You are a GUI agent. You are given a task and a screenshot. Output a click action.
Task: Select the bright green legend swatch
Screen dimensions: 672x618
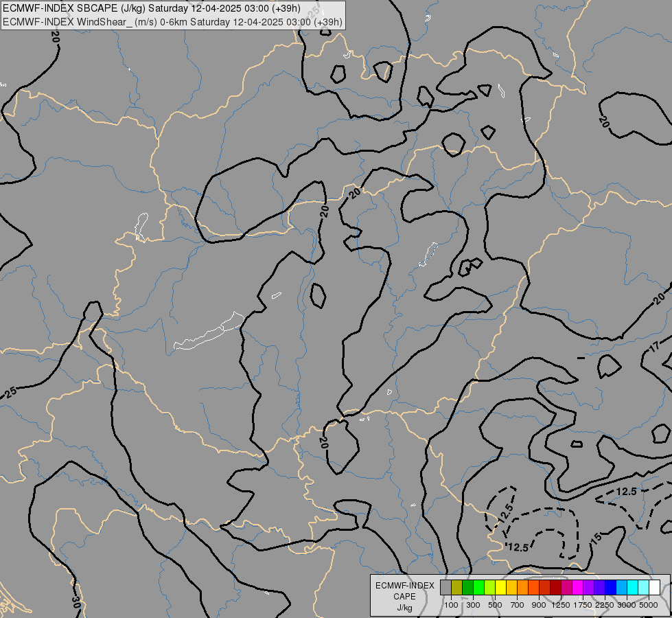[478, 587]
